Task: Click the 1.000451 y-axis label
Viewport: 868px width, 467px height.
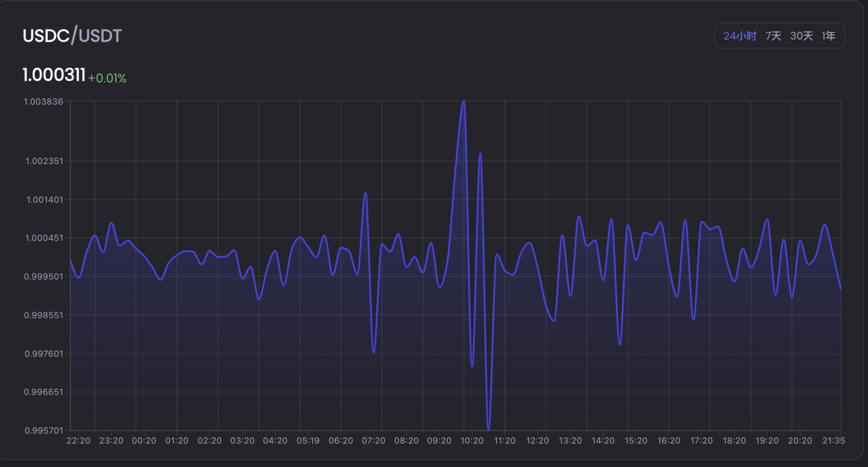Action: [x=43, y=238]
